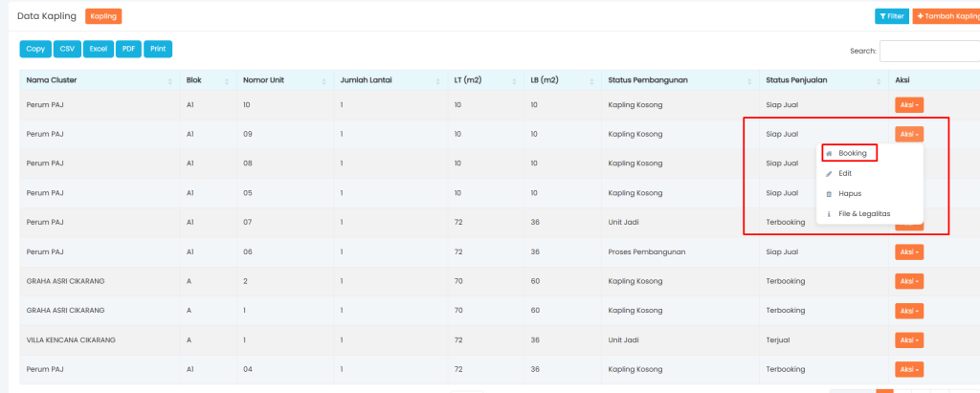
Task: Click the Edit pencil icon
Action: (x=829, y=173)
